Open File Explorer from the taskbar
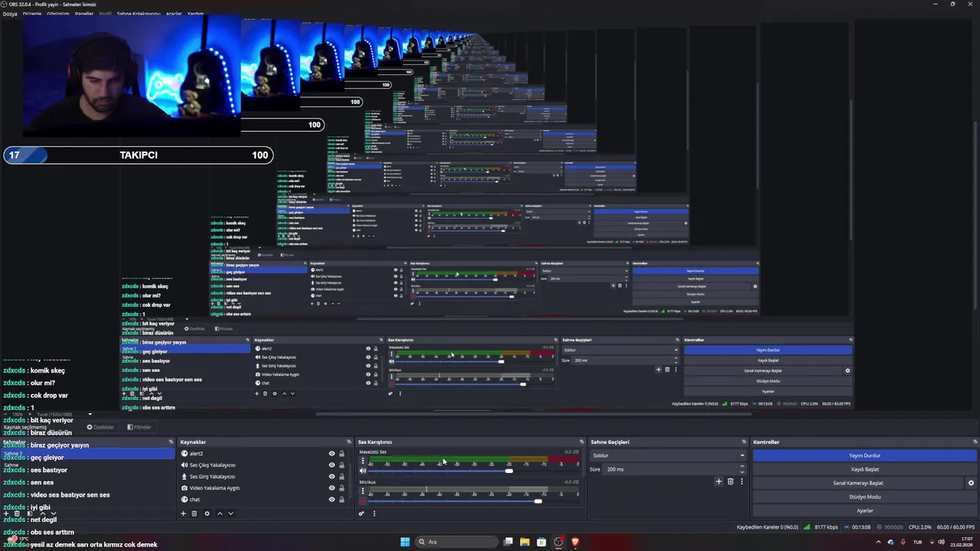 pyautogui.click(x=524, y=542)
